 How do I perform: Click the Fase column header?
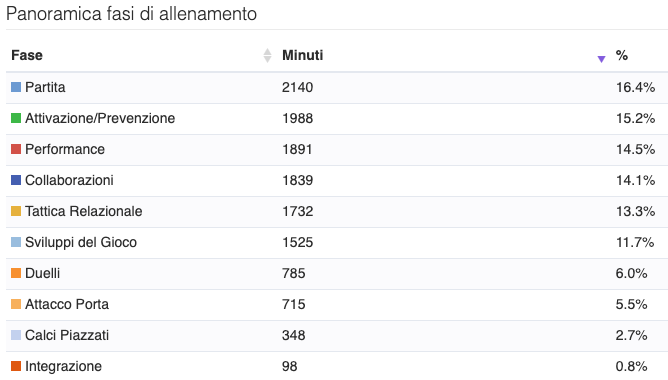click(x=27, y=55)
